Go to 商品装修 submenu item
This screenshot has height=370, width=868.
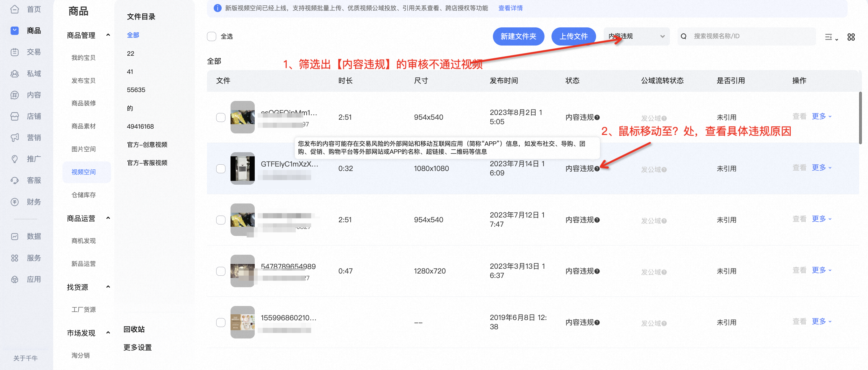(83, 103)
